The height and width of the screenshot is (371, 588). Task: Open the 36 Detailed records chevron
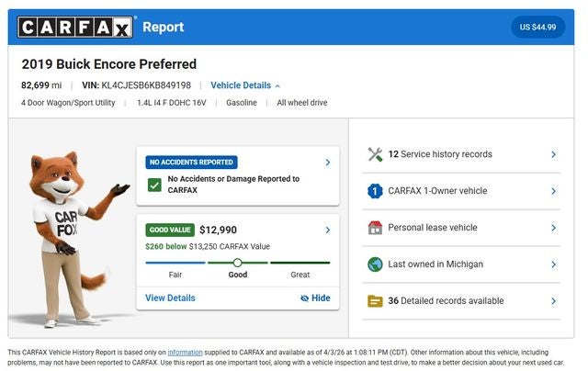tap(553, 301)
